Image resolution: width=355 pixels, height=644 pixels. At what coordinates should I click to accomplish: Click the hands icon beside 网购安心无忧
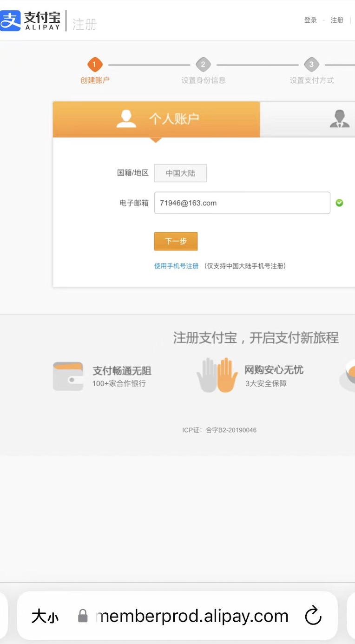point(217,375)
